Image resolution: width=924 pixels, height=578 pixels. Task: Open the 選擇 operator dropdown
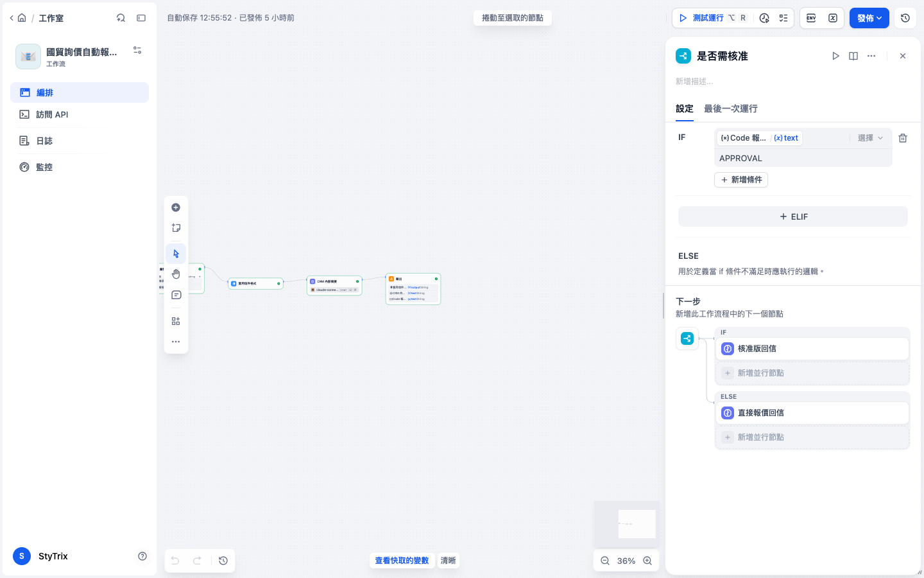(870, 138)
